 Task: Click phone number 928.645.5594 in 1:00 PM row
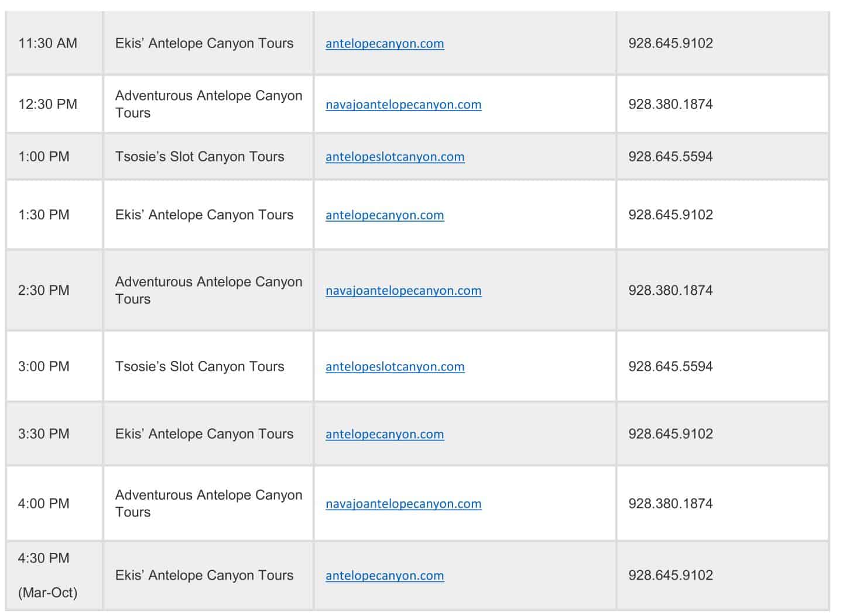670,156
